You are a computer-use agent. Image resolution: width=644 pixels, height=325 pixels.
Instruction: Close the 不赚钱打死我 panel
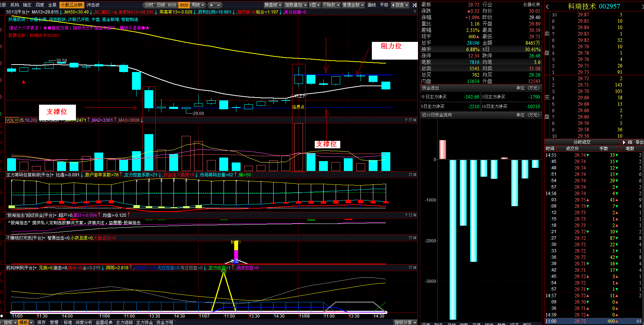[x=415, y=238]
